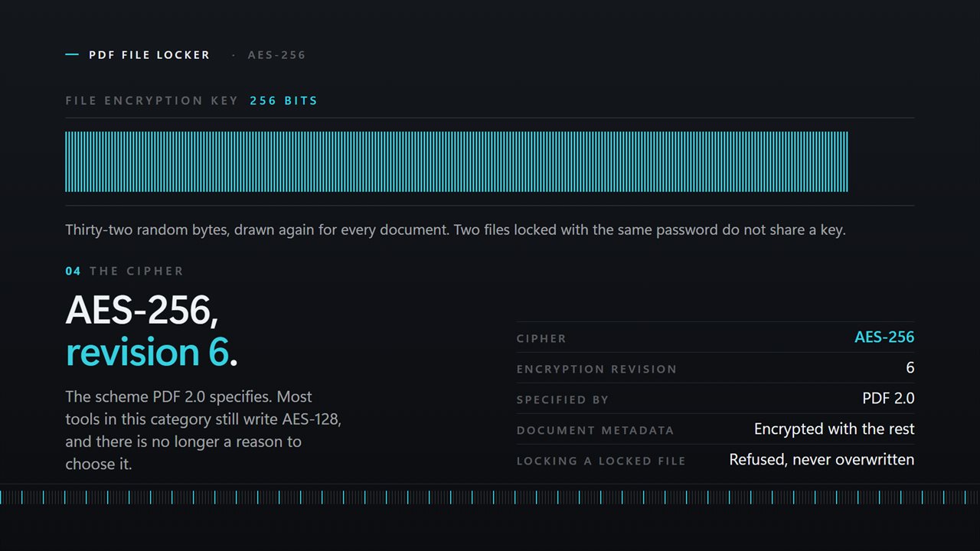980x551 pixels.
Task: Click the cyan AES-256 table value
Action: click(884, 337)
